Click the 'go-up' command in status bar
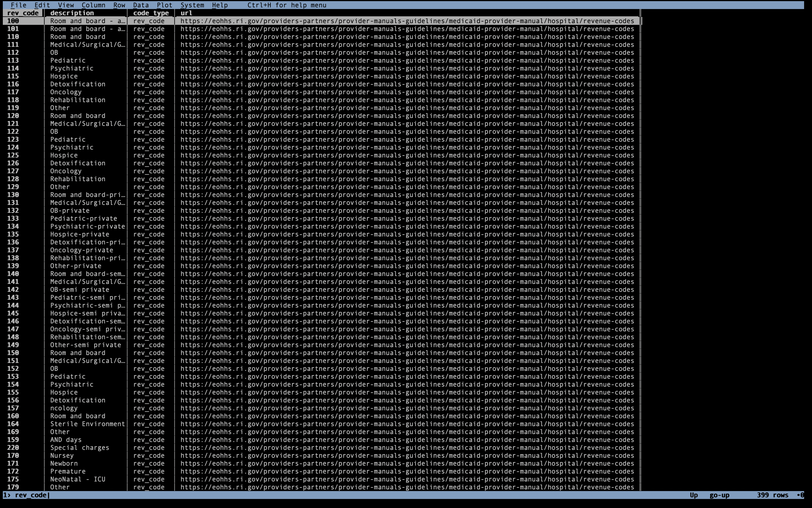This screenshot has width=812, height=508. (720, 495)
